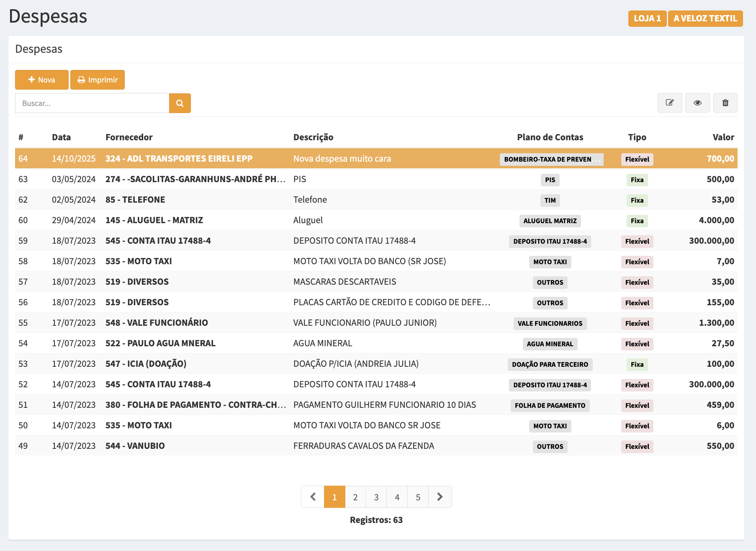
Task: Sort by the Valor column header
Action: (x=723, y=137)
